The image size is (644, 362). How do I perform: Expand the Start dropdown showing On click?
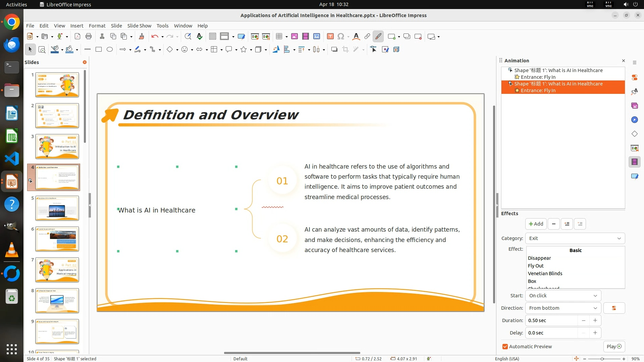pos(563,296)
